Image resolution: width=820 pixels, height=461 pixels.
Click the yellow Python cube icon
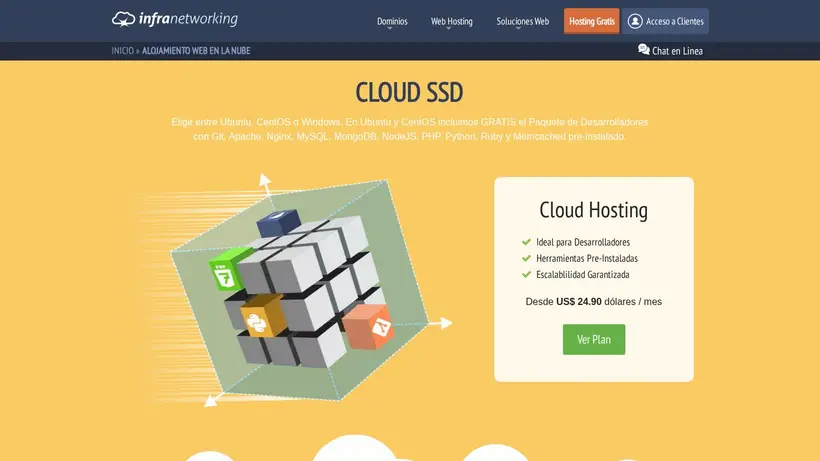point(262,316)
